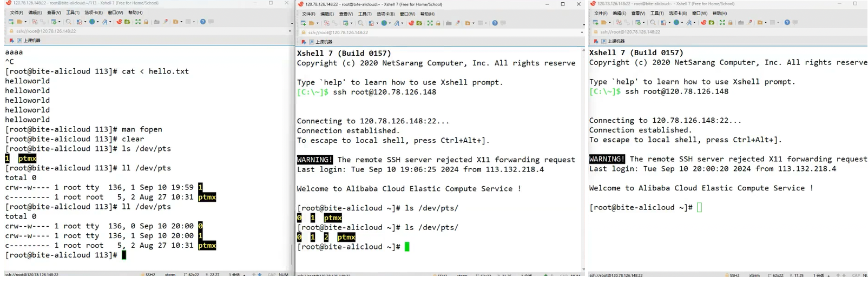
Task: Launch Xftp red swirl icon in left window
Action: point(119,22)
